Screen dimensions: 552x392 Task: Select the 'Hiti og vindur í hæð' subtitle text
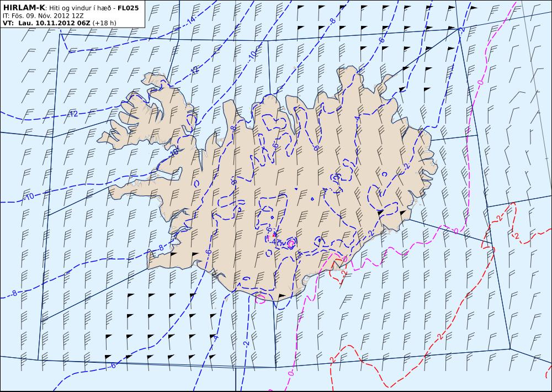pos(79,8)
